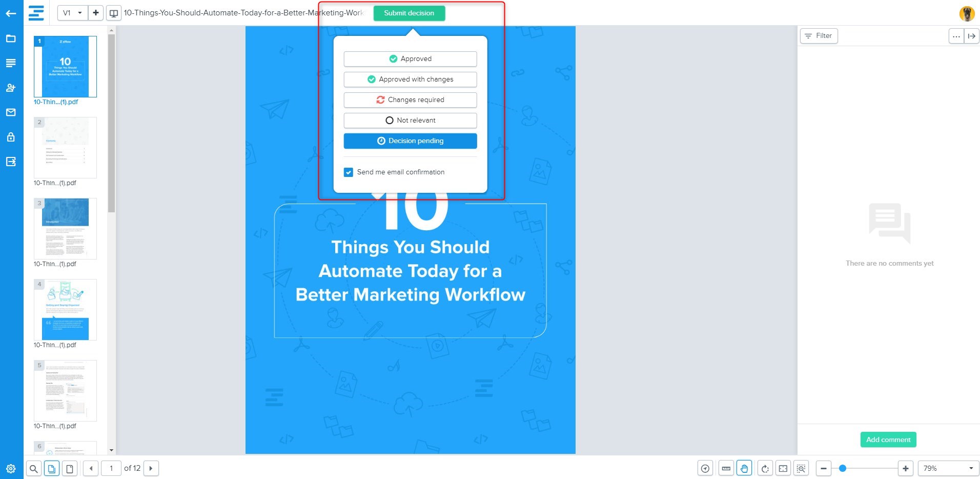This screenshot has height=479, width=980.
Task: Switch to single page view
Action: [x=70, y=468]
